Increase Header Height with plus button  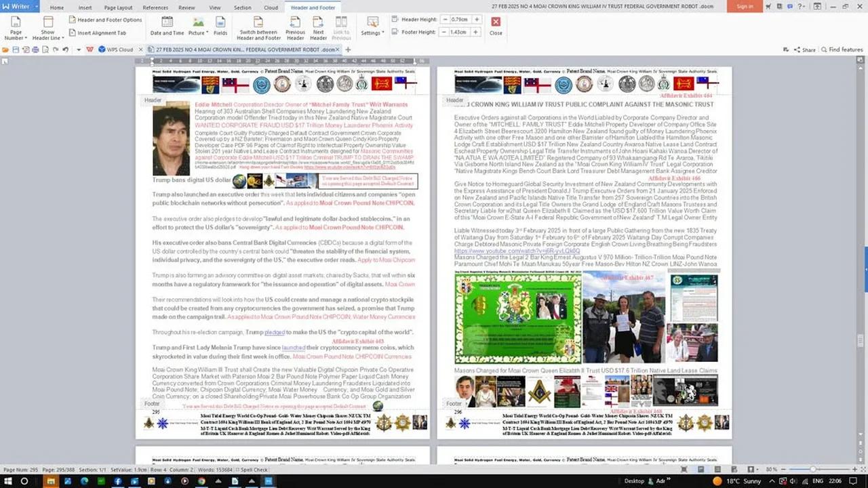tap(477, 20)
